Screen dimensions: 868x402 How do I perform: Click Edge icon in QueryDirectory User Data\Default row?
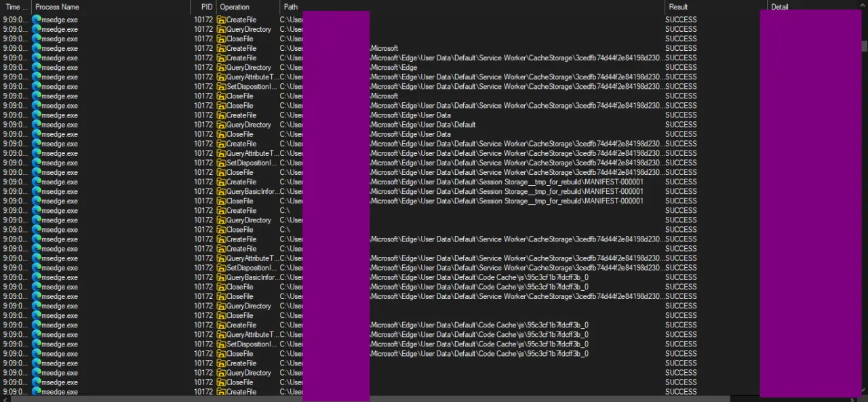[x=37, y=125]
